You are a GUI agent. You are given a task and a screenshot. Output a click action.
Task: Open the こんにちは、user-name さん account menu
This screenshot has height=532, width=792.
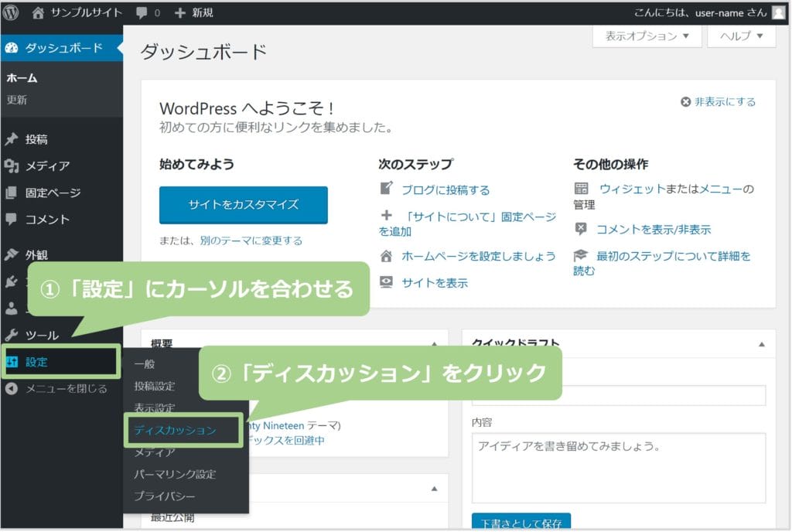(709, 12)
